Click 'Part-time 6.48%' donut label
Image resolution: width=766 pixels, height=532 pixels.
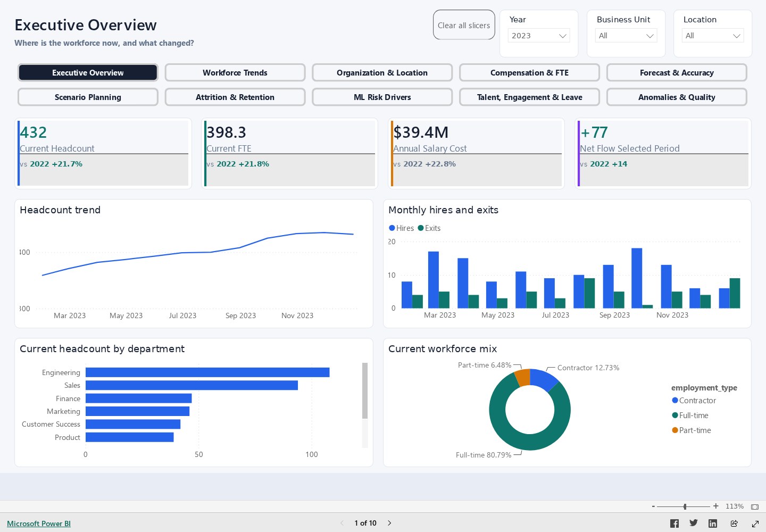coord(485,365)
